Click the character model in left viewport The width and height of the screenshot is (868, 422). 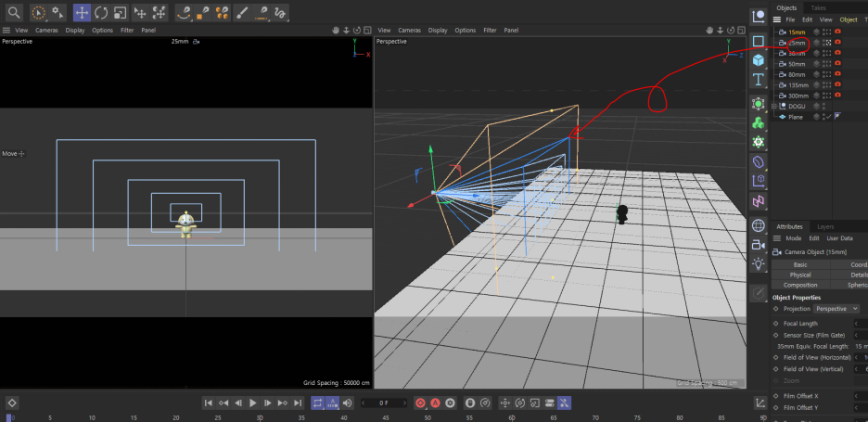pyautogui.click(x=186, y=224)
